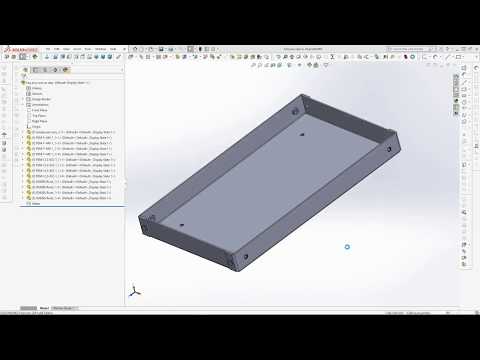Viewport: 480px width, 360px height.
Task: Open the File menu
Action: 48,49
